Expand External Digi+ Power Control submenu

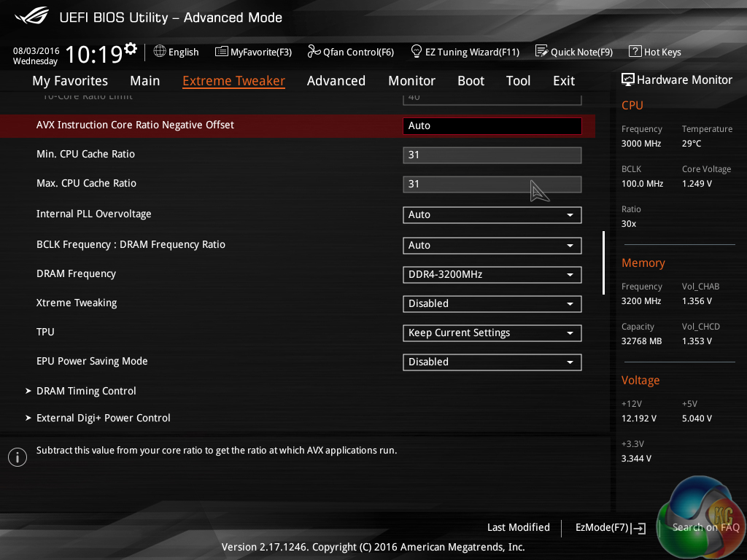[x=98, y=418]
